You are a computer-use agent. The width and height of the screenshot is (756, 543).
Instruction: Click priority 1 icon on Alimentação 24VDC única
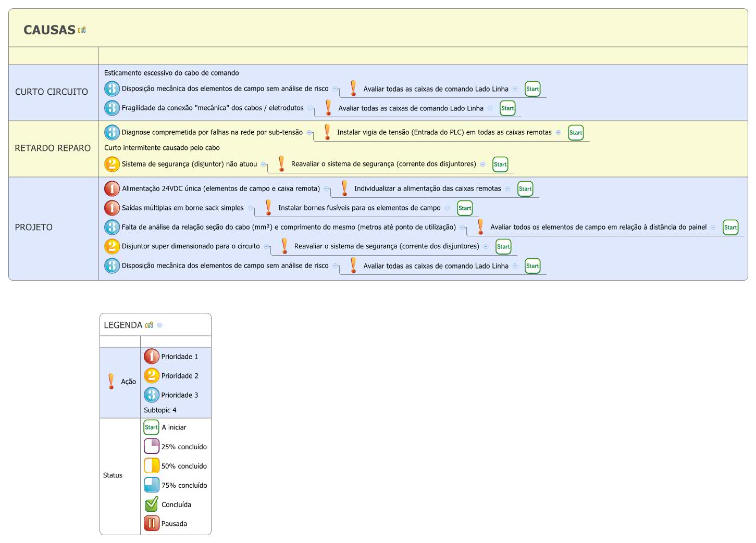point(112,188)
